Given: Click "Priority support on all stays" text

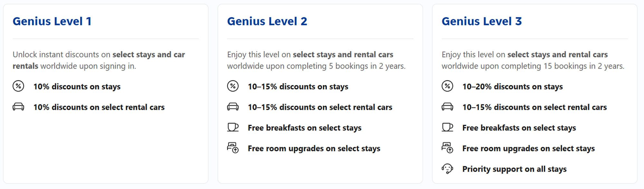Looking at the screenshot, I should click(x=514, y=169).
